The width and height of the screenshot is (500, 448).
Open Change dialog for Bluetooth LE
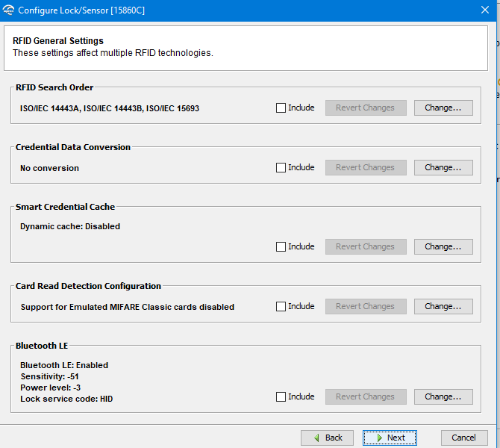pyautogui.click(x=443, y=396)
